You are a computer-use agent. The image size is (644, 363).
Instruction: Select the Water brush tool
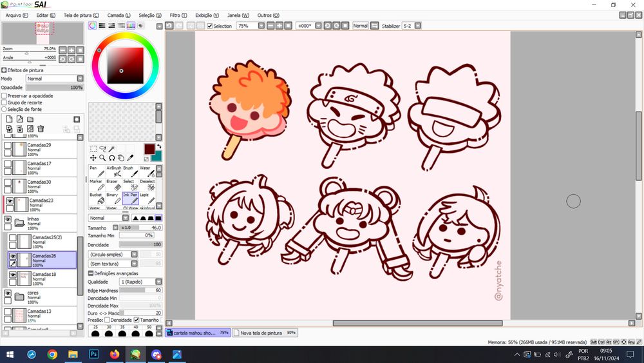coord(147,172)
